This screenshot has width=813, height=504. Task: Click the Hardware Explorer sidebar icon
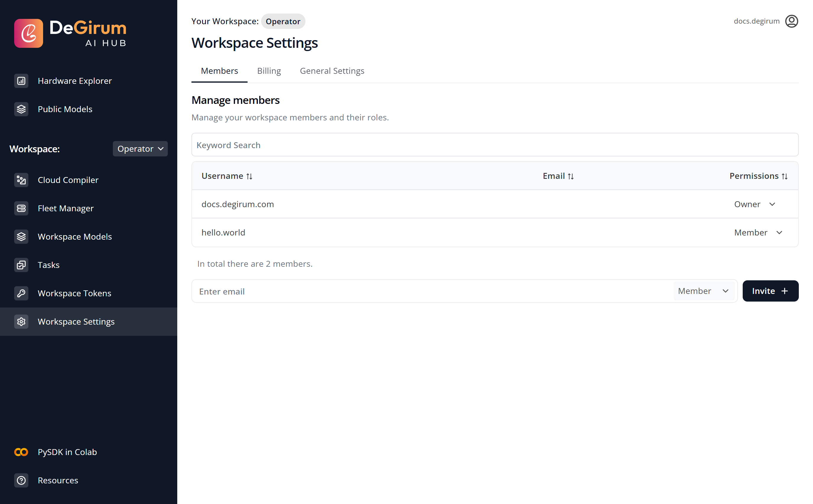coord(21,81)
